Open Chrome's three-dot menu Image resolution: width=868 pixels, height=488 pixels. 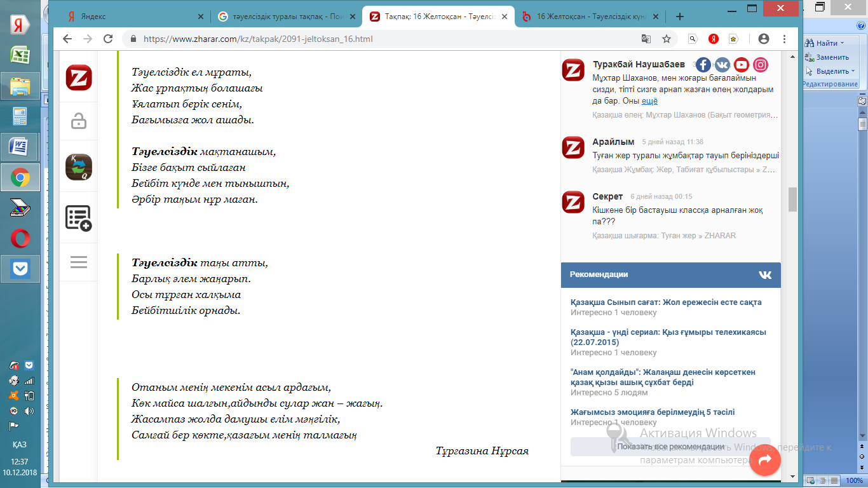pyautogui.click(x=783, y=39)
